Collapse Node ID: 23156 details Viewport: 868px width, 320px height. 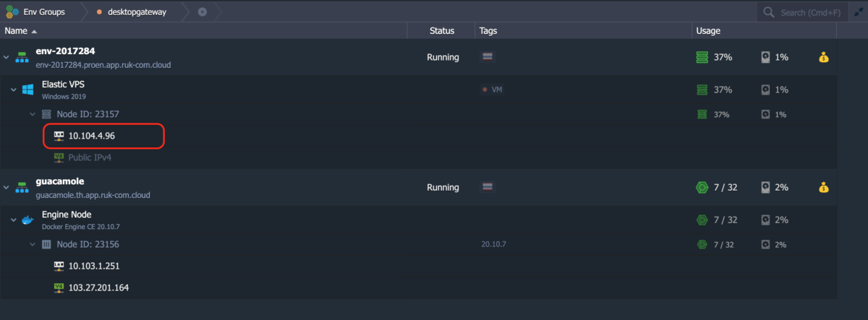point(33,245)
